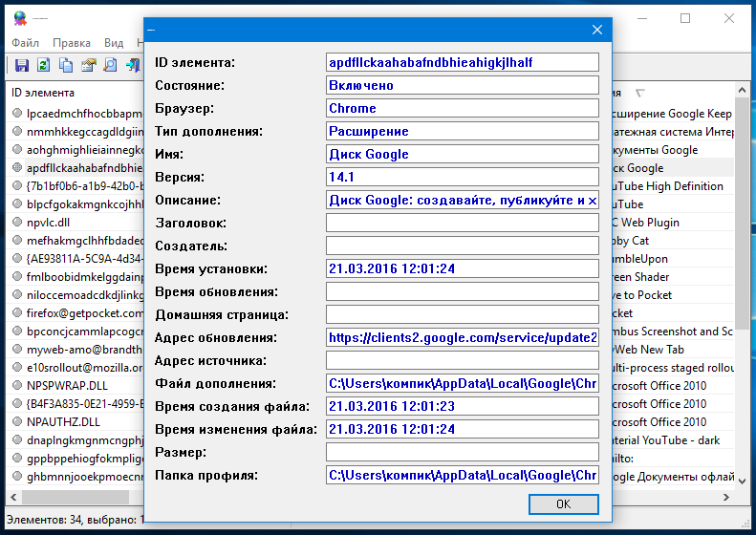
Task: Select the ghbmnnjooekpmoecn list row
Action: [x=77, y=477]
